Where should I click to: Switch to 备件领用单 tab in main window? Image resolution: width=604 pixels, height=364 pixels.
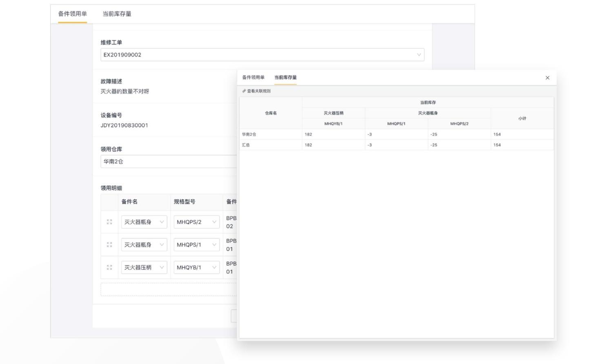pyautogui.click(x=72, y=14)
